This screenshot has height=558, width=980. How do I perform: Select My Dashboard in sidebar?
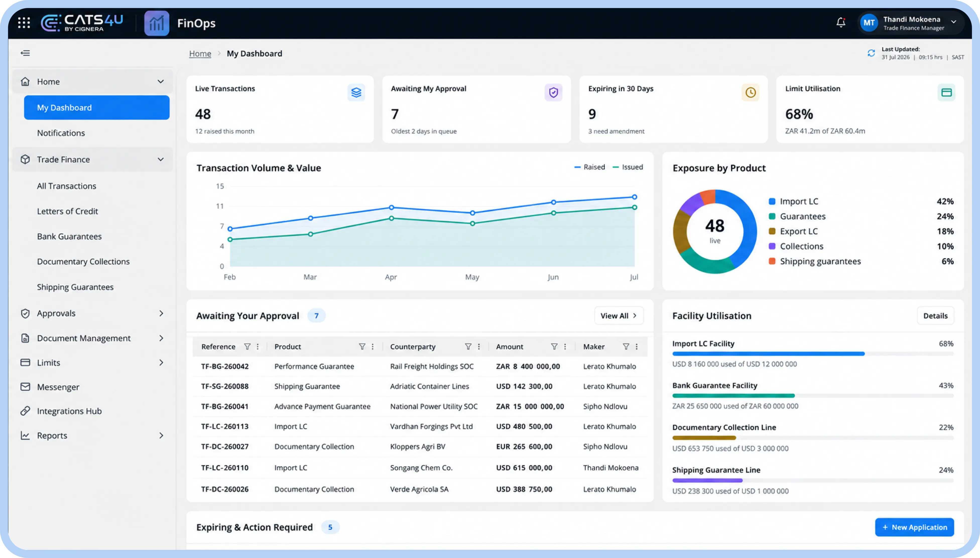tap(97, 108)
